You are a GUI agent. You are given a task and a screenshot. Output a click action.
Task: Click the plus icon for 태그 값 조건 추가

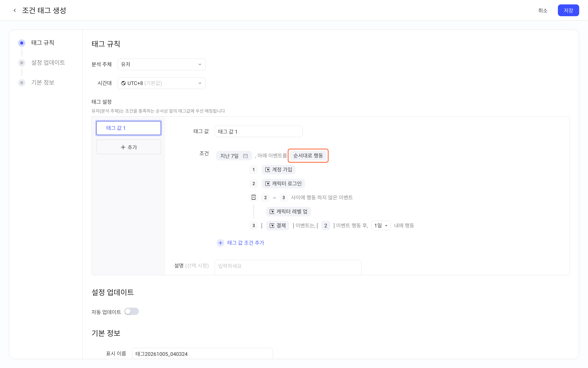click(x=220, y=243)
